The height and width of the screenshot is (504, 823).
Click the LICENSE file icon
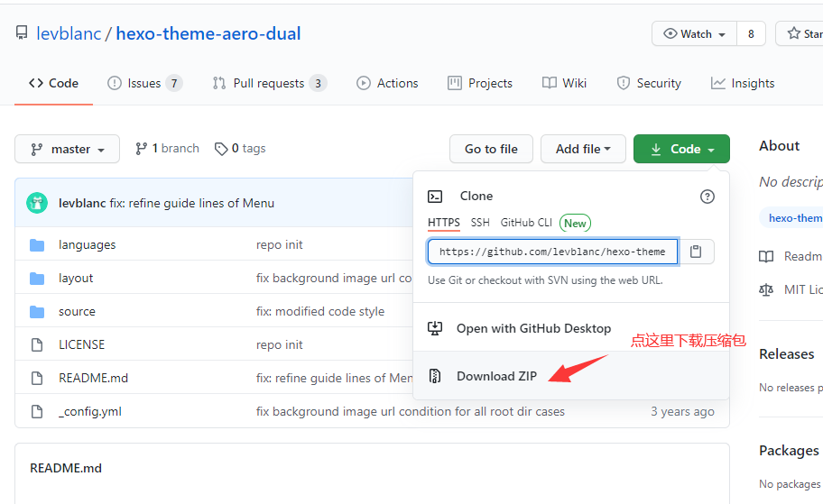point(37,344)
